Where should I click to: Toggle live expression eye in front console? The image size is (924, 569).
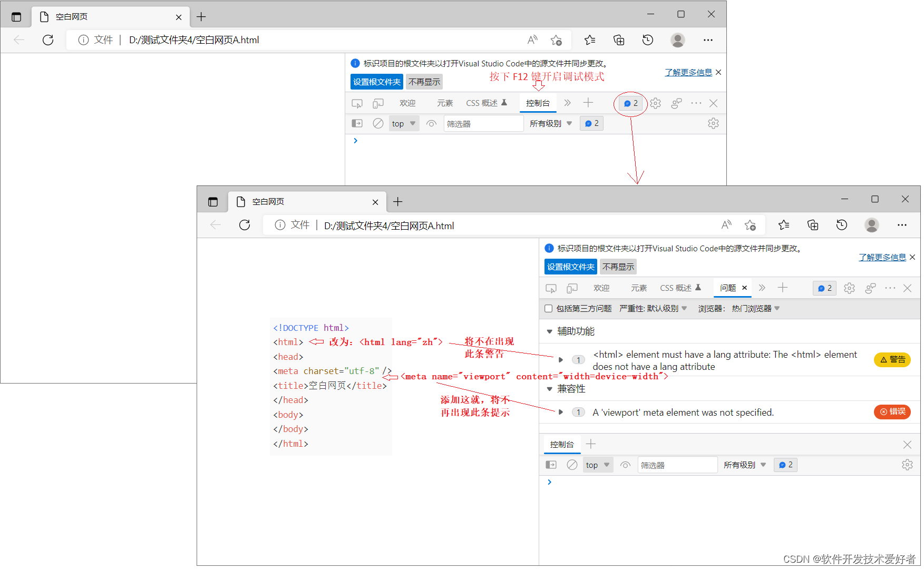coord(625,465)
